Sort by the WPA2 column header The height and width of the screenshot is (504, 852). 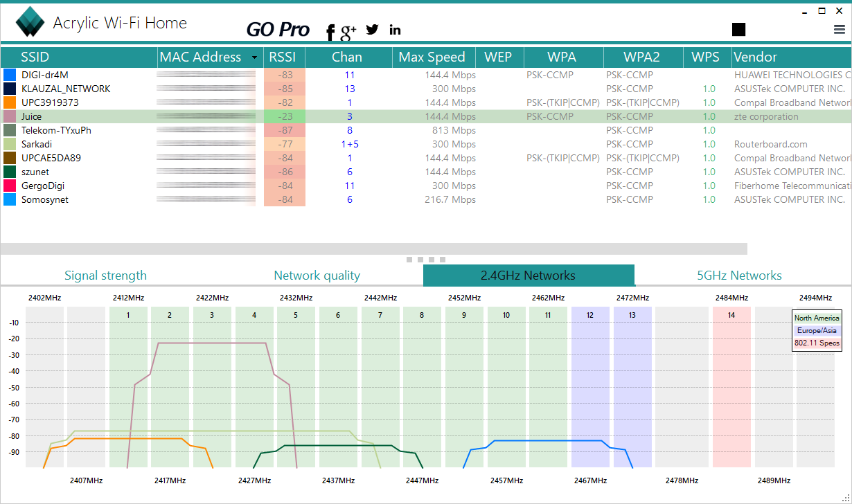[x=644, y=57]
